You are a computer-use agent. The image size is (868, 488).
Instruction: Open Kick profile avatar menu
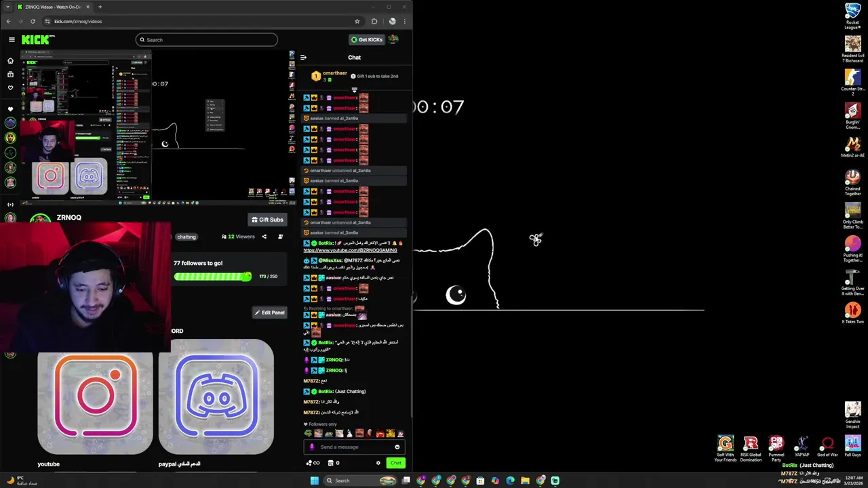pos(393,39)
